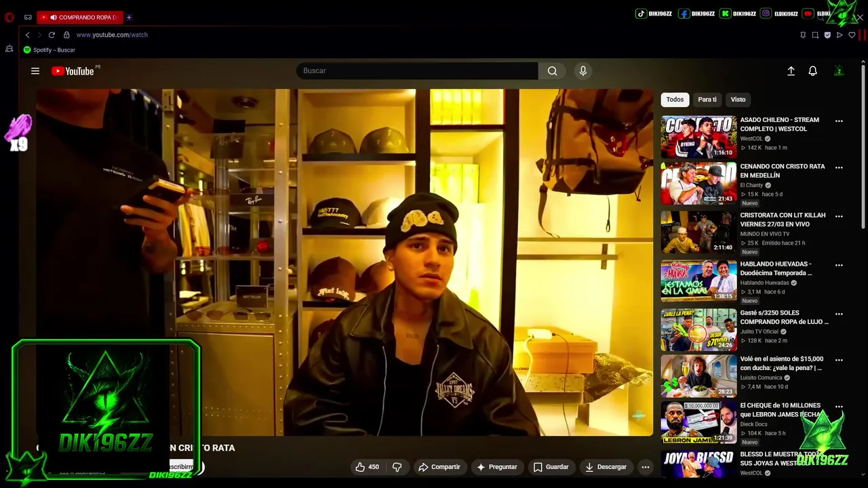Open Dieck Docs channel name
Image resolution: width=868 pixels, height=488 pixels.
pyautogui.click(x=753, y=424)
